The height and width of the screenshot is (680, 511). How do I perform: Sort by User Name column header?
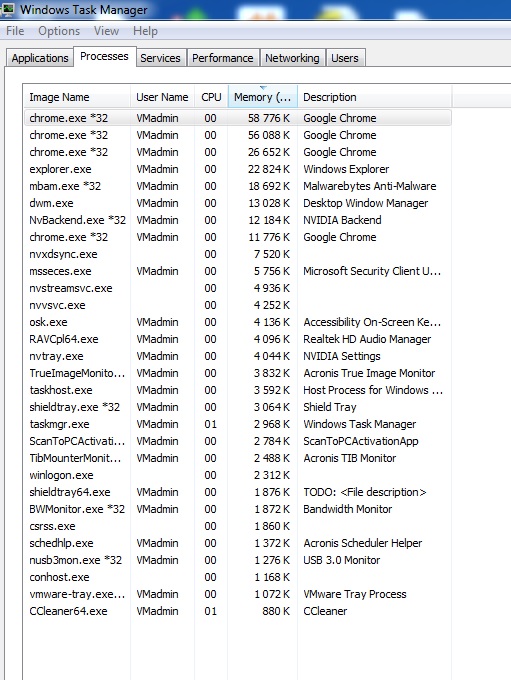click(x=162, y=97)
